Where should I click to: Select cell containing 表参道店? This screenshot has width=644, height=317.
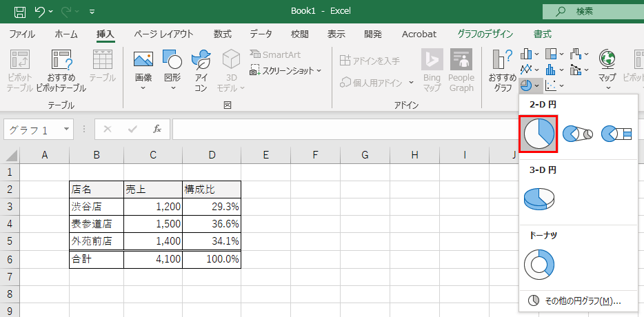97,223
